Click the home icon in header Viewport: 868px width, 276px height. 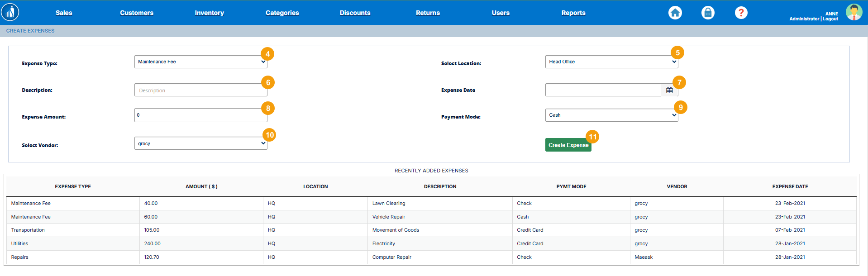[x=675, y=13]
